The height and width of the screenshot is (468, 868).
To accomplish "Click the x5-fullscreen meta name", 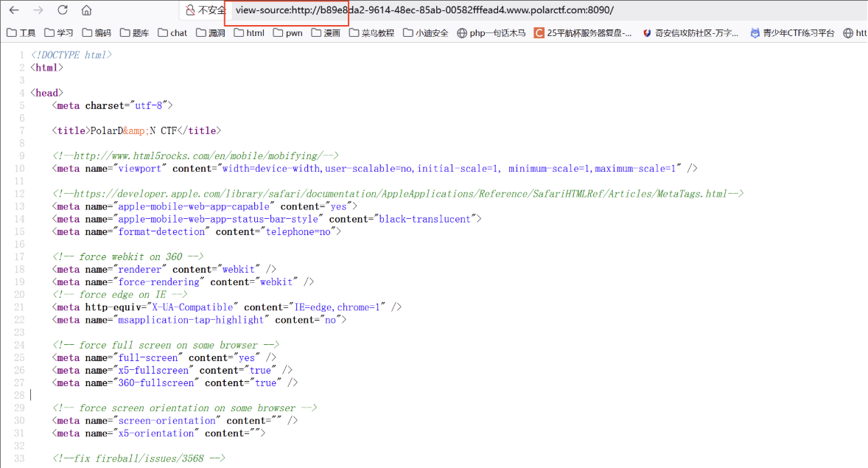I will (153, 370).
